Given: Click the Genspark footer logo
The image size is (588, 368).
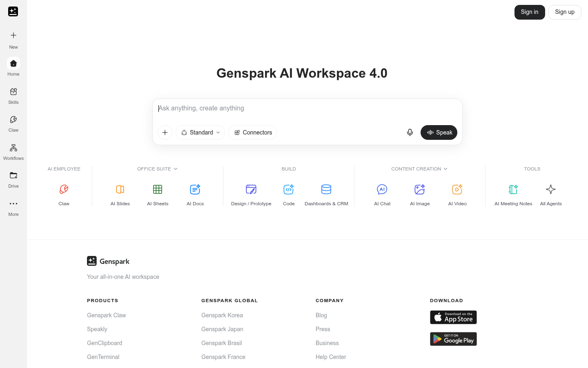Looking at the screenshot, I should 108,261.
